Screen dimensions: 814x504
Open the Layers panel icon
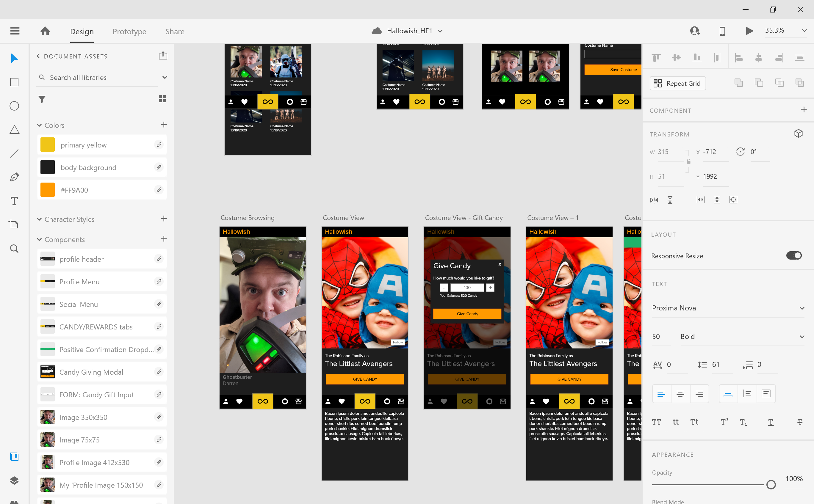point(14,480)
